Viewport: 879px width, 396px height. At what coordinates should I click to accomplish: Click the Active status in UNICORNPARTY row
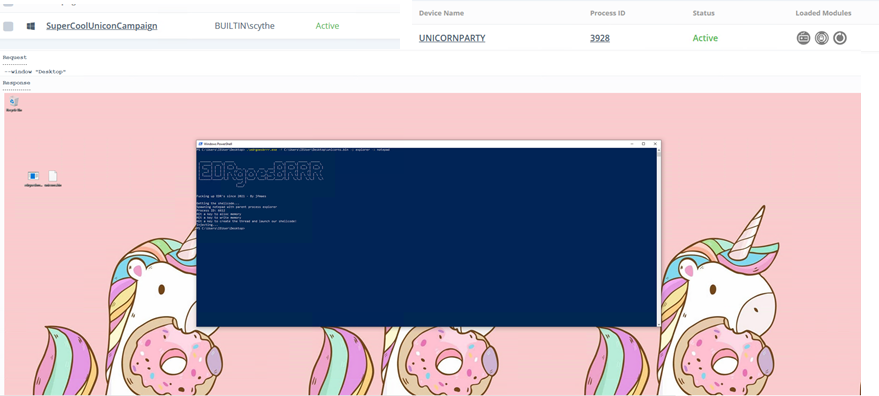tap(705, 38)
